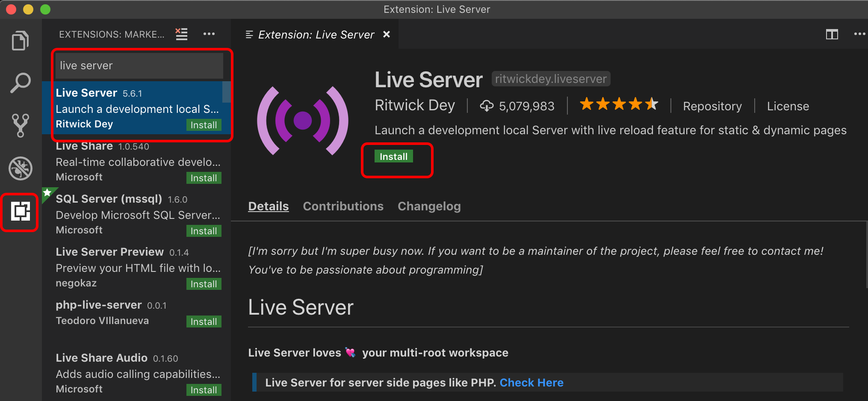Open the Repository link
The height and width of the screenshot is (401, 868).
click(712, 106)
